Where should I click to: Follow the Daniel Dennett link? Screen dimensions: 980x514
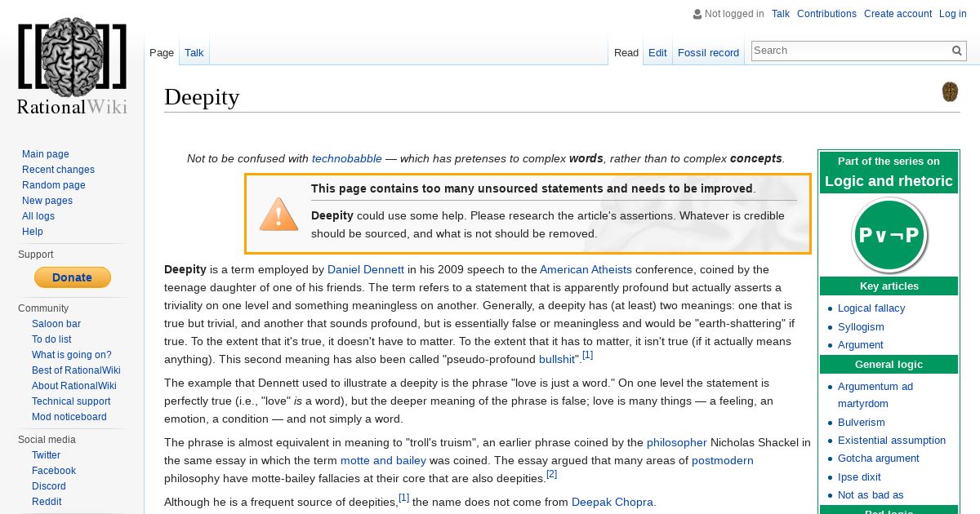[366, 269]
